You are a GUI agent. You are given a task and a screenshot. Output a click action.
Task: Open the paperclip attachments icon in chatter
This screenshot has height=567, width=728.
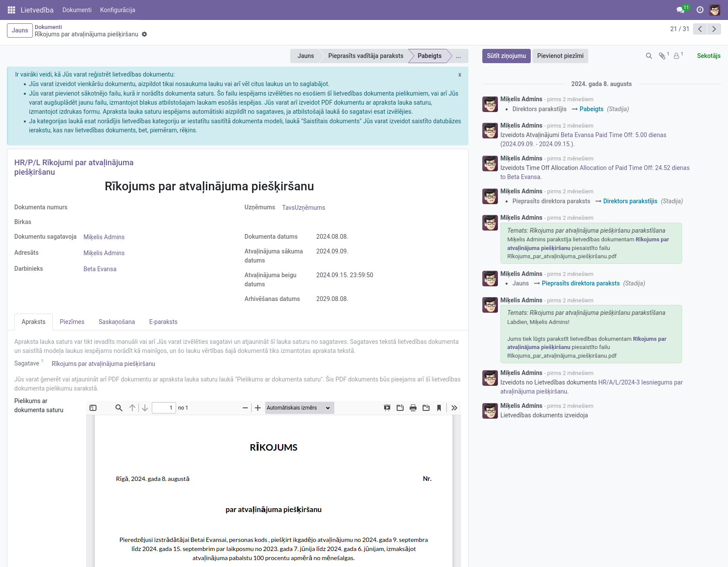click(x=662, y=56)
